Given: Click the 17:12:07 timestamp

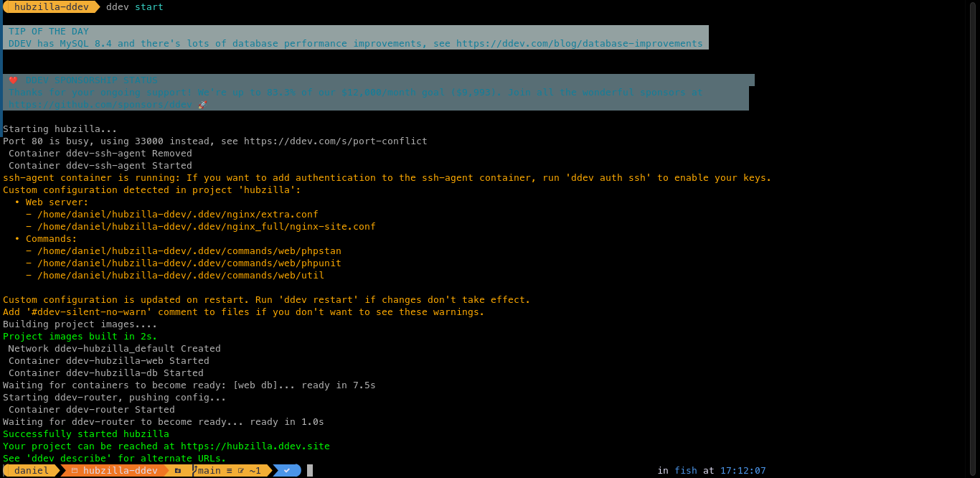Looking at the screenshot, I should tap(743, 471).
